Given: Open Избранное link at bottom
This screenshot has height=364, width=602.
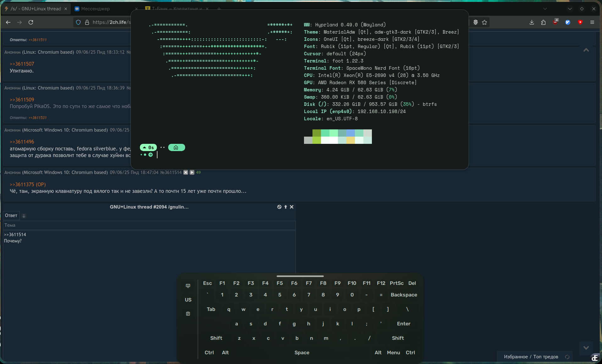Looking at the screenshot, I should pos(516,357).
